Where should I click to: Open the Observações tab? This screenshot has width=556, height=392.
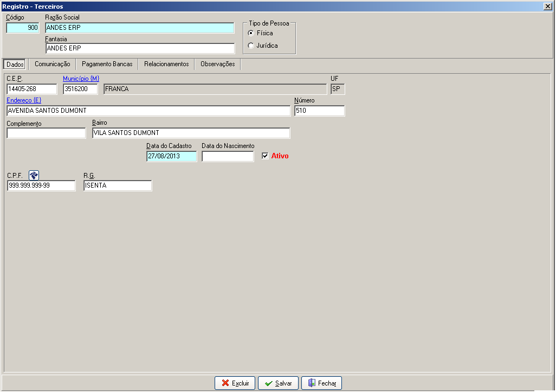(x=218, y=64)
